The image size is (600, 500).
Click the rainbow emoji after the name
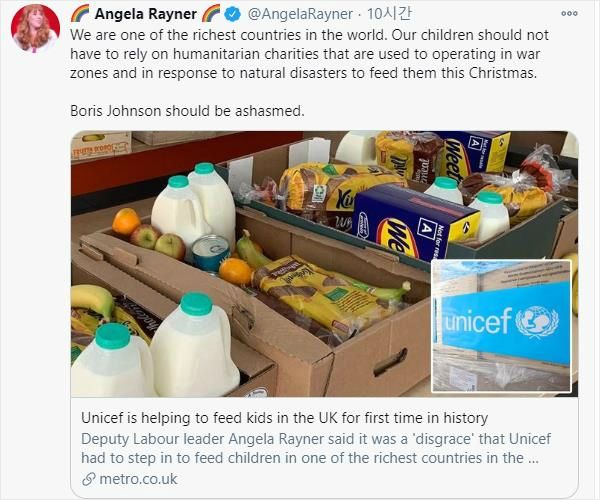[210, 14]
